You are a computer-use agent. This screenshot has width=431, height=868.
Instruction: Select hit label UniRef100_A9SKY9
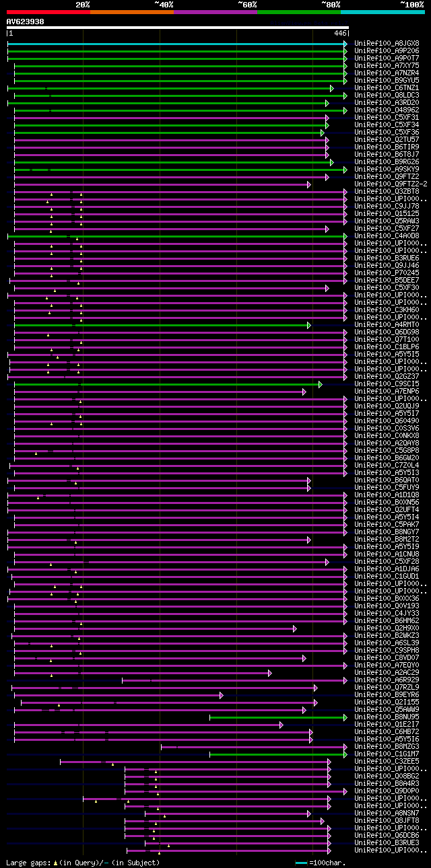pos(387,169)
